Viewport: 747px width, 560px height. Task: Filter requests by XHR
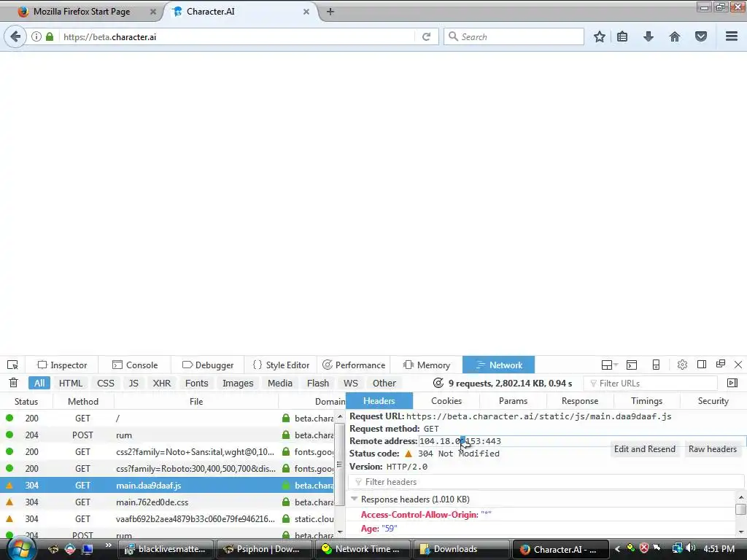[x=161, y=383]
